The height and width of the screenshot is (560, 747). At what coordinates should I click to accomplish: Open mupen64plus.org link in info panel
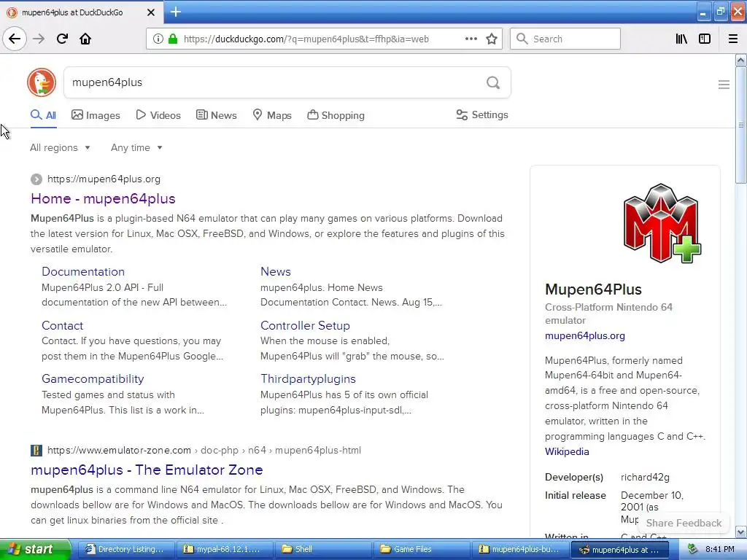(584, 335)
